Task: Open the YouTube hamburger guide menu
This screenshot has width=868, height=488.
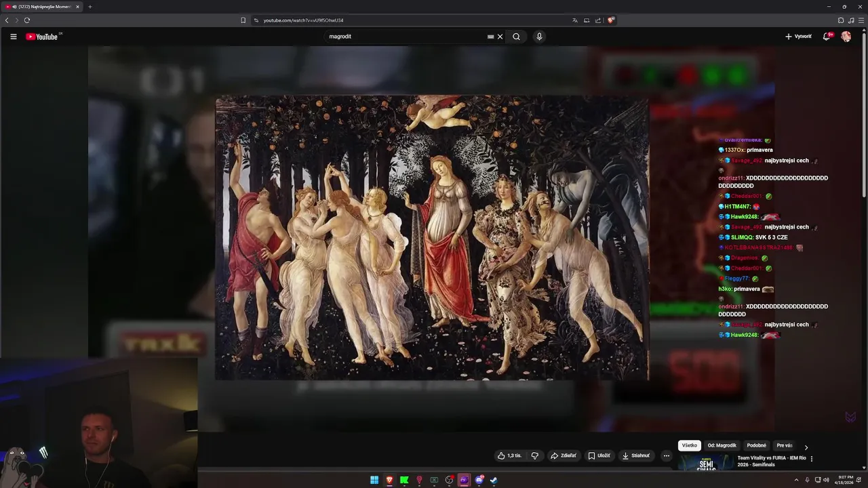Action: tap(13, 37)
